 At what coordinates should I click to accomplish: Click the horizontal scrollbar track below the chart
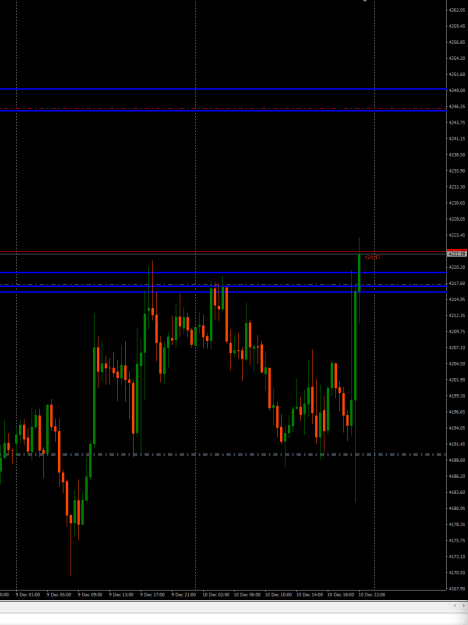click(x=223, y=606)
